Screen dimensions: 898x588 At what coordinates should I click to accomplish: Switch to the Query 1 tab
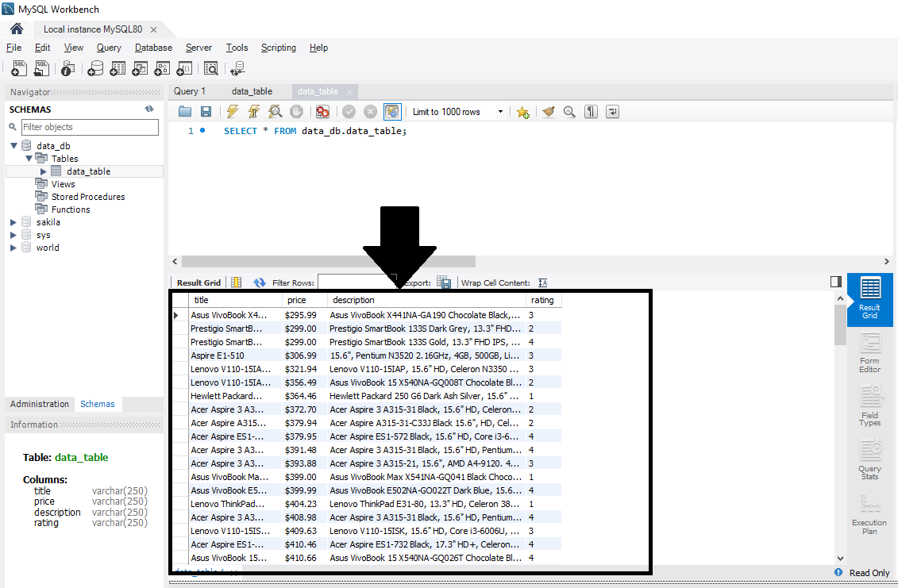[x=190, y=91]
